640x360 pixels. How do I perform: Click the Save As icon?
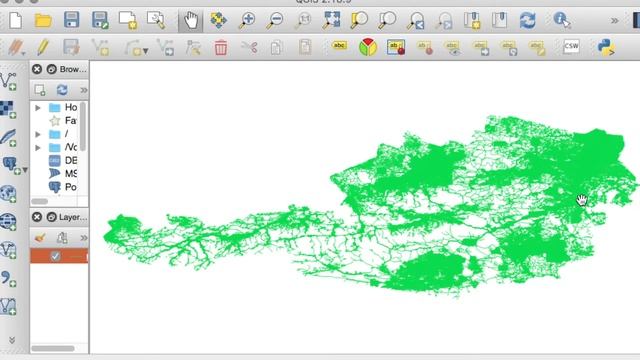[100, 20]
